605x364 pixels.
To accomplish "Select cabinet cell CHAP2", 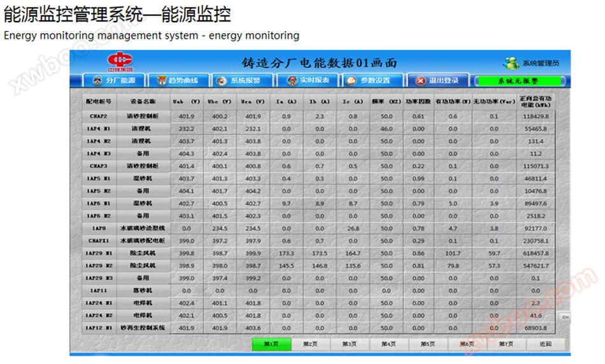I will click(99, 116).
